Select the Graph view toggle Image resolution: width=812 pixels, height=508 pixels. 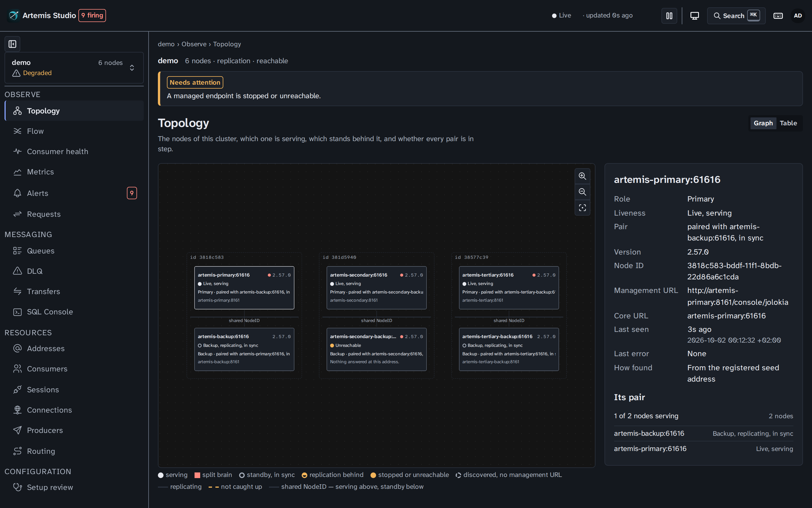[x=763, y=123]
